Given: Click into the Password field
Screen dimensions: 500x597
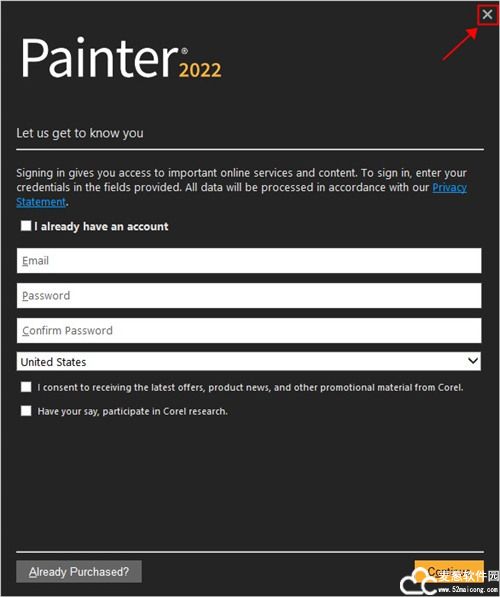Looking at the screenshot, I should click(249, 296).
